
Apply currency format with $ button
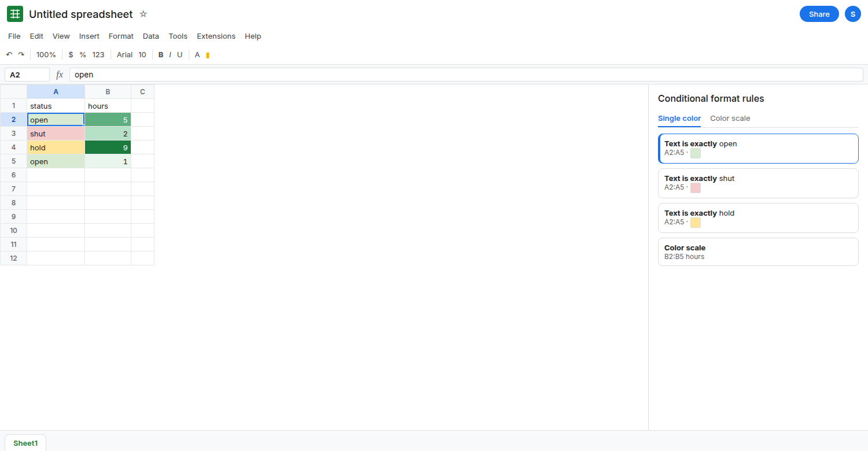click(71, 55)
